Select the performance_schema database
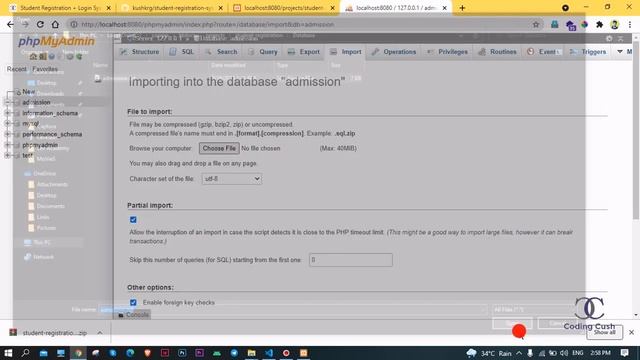 click(52, 134)
